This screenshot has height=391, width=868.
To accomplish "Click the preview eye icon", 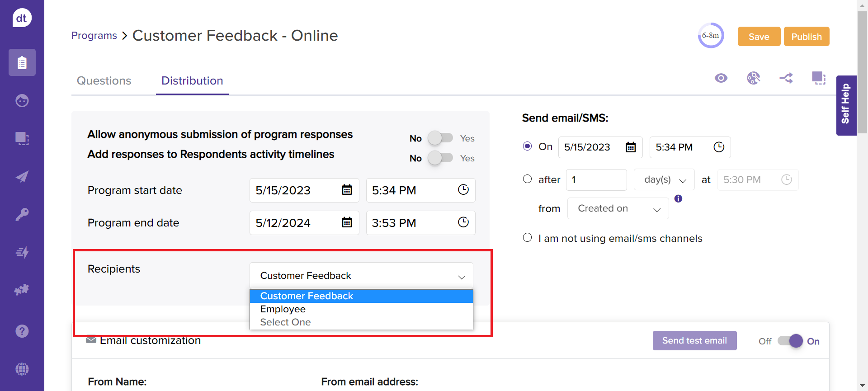I will (x=721, y=78).
